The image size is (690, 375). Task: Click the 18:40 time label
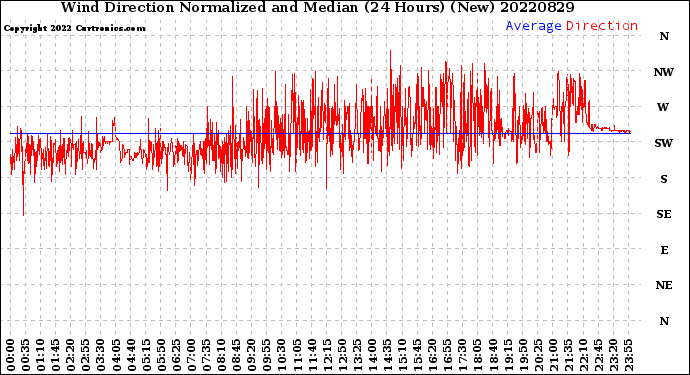(492, 355)
